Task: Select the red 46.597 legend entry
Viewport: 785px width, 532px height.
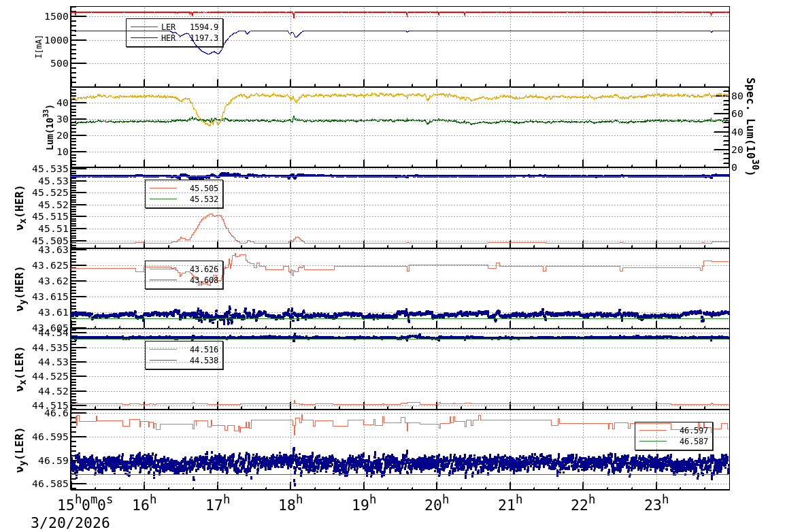Action: click(673, 431)
